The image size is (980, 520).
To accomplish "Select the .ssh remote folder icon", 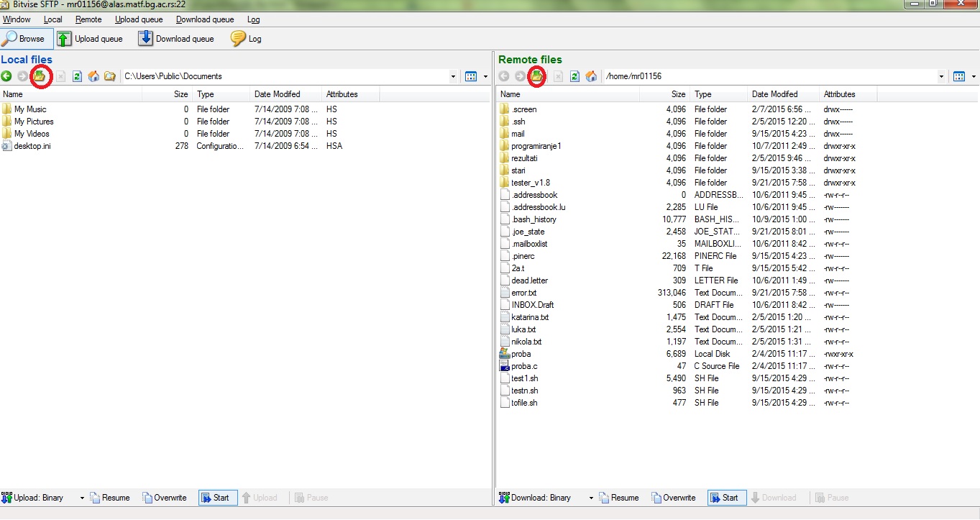I will (505, 122).
